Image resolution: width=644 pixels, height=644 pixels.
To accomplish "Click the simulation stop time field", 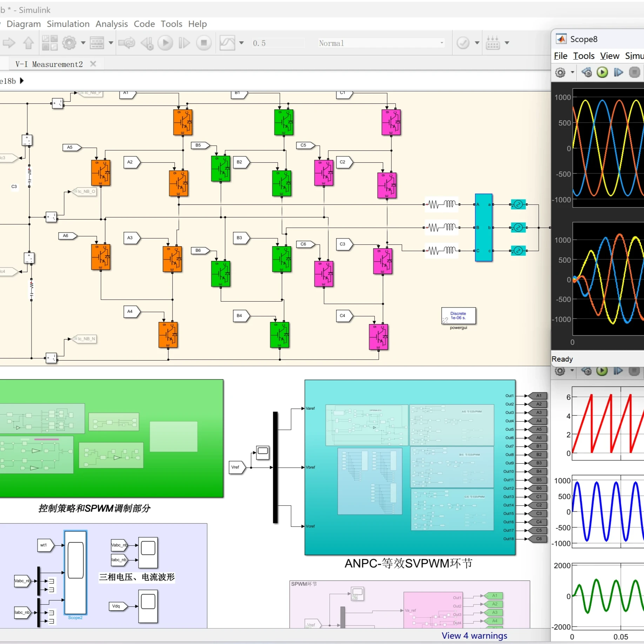I will pyautogui.click(x=278, y=43).
